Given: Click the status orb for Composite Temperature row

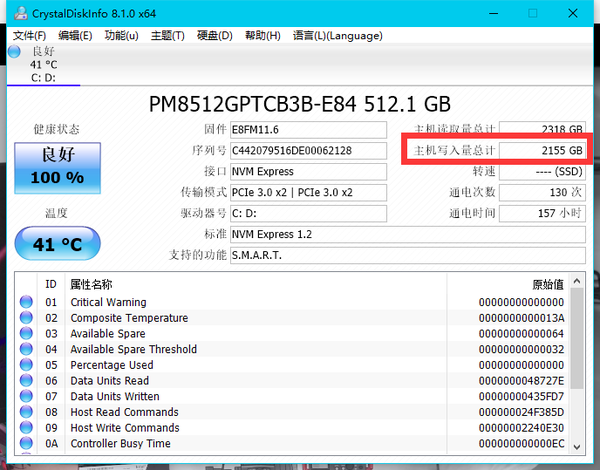Looking at the screenshot, I should tap(26, 318).
